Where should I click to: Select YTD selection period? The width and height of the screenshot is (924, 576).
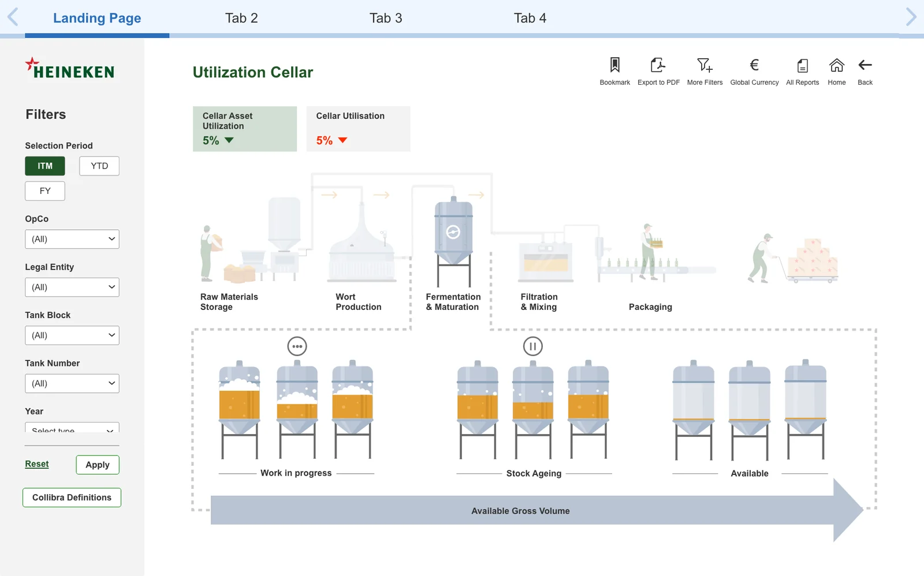coord(99,166)
